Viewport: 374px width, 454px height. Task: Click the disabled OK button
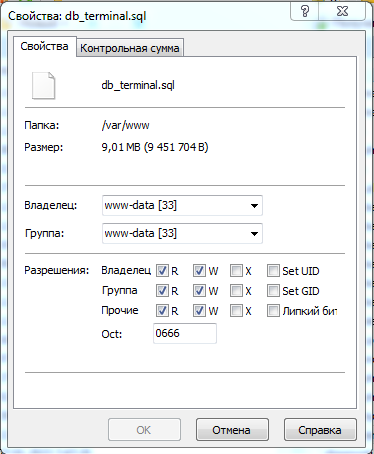(144, 430)
